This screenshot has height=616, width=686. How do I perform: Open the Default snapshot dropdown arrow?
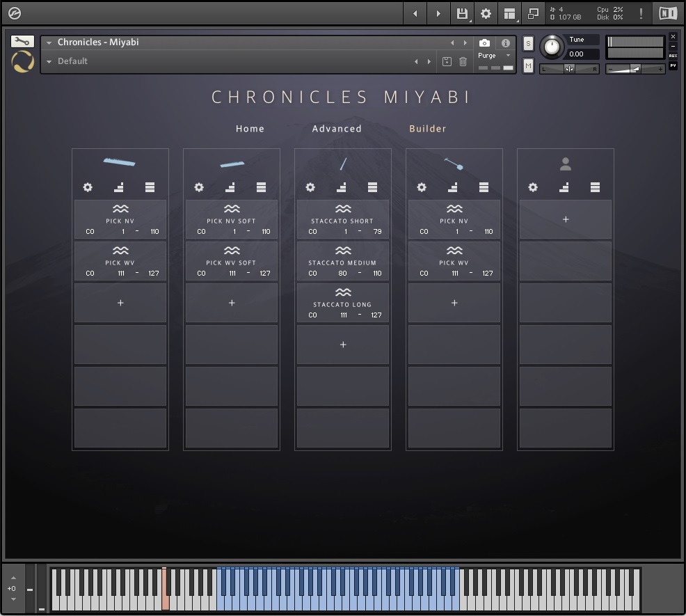(x=49, y=62)
